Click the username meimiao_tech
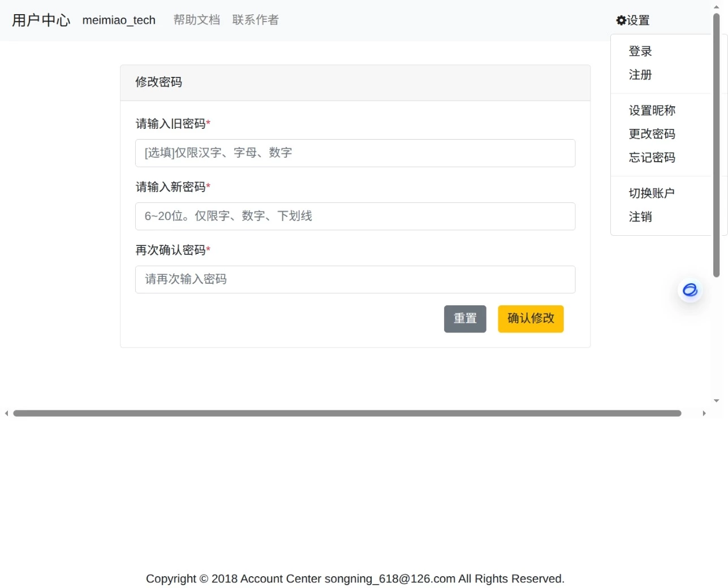The width and height of the screenshot is (728, 588). 118,20
